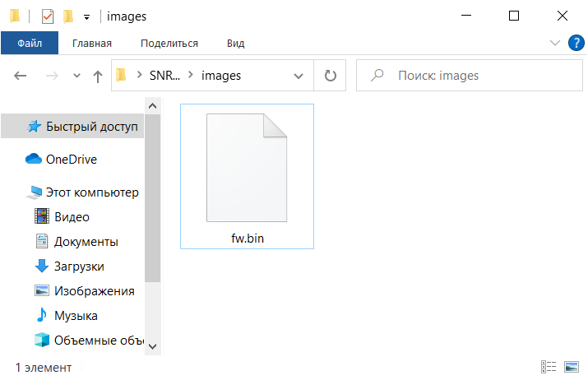Screen dimensions: 588x380
Task: Click the SNR... breadcrumb in address bar
Action: (164, 76)
